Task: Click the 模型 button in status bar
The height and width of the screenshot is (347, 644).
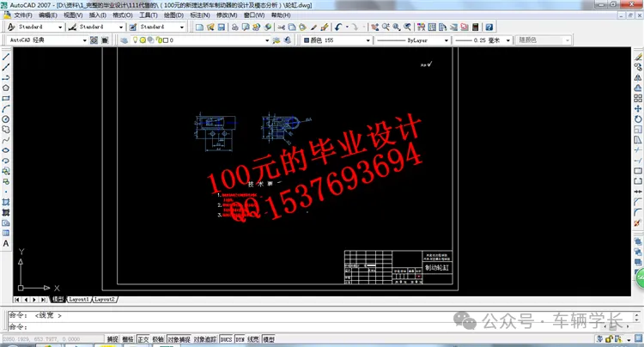Action: tap(269, 339)
